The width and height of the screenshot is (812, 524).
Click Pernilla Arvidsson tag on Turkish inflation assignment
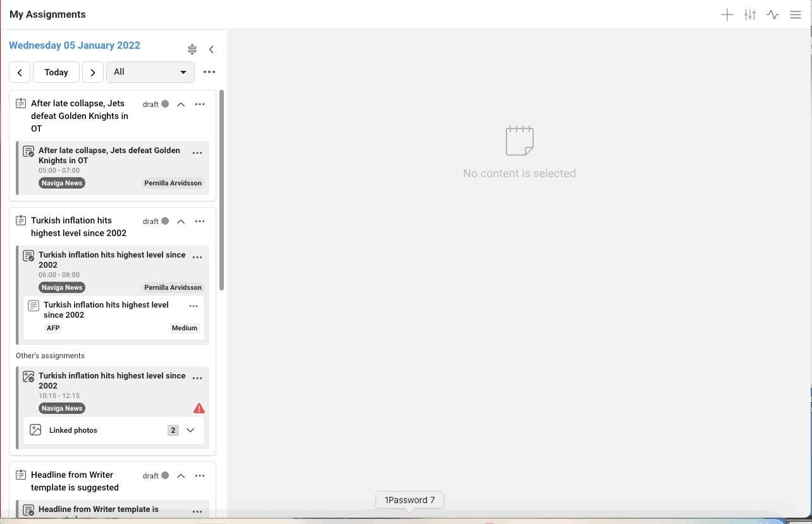pyautogui.click(x=173, y=287)
